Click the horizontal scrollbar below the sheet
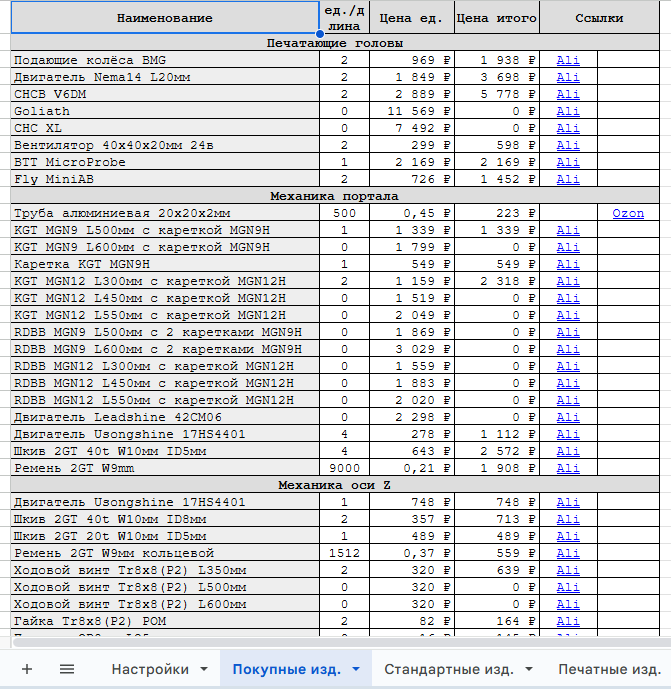The width and height of the screenshot is (671, 689). 341,642
